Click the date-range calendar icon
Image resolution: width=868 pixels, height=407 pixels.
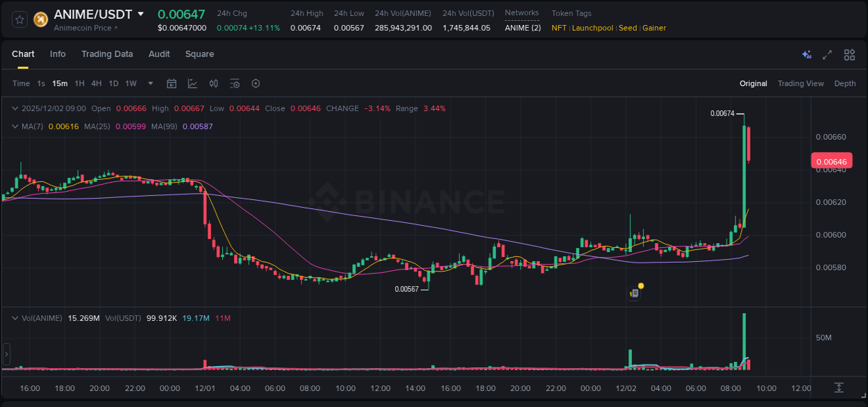click(x=172, y=83)
